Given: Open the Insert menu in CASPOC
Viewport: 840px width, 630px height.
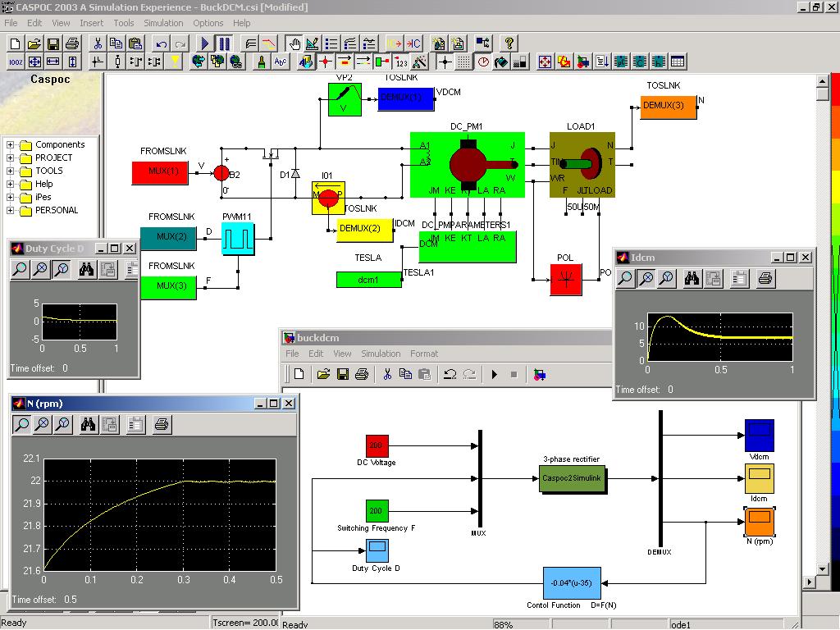Looking at the screenshot, I should point(91,23).
